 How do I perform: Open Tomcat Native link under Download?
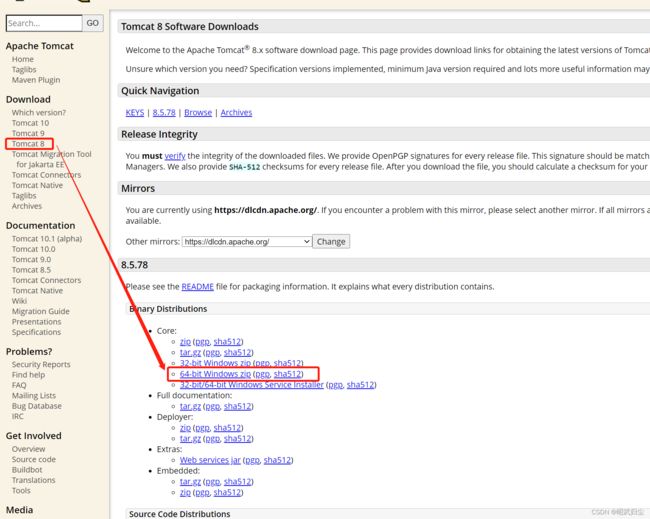37,185
